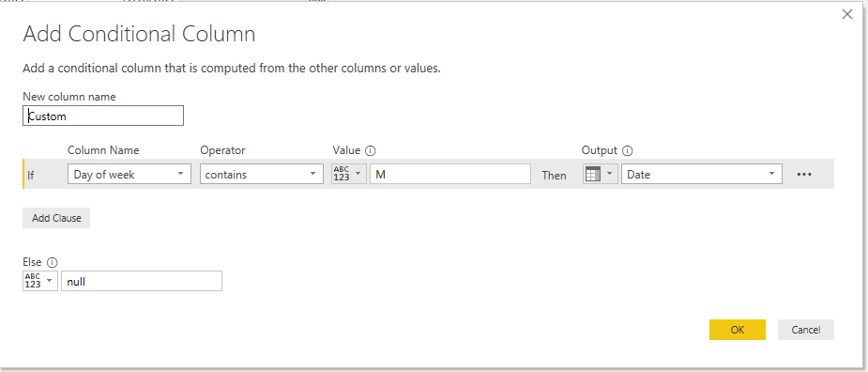Open the Output type selector showing a table icon
The width and height of the screenshot is (868, 372).
coord(600,174)
